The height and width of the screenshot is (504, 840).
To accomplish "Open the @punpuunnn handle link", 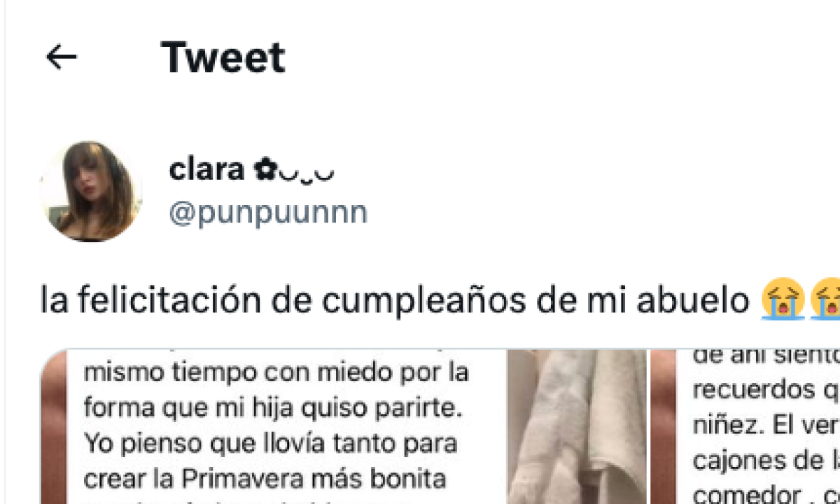I will [x=268, y=212].
